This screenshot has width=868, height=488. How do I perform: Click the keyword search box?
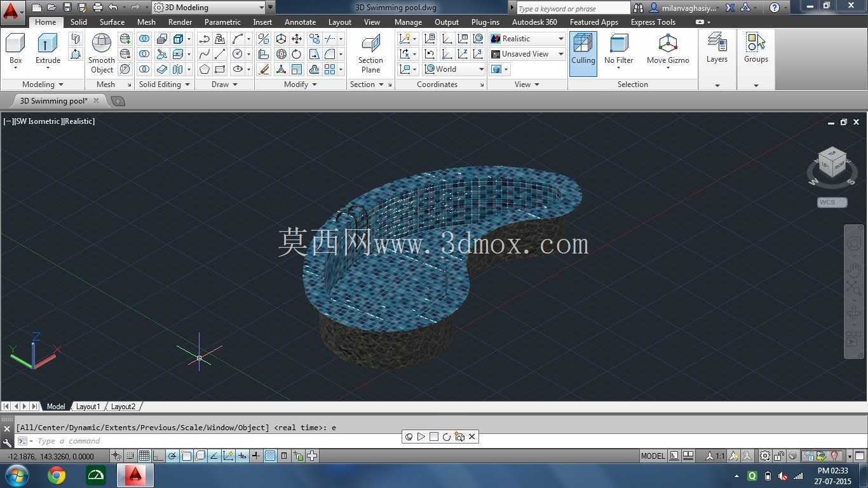pyautogui.click(x=573, y=8)
